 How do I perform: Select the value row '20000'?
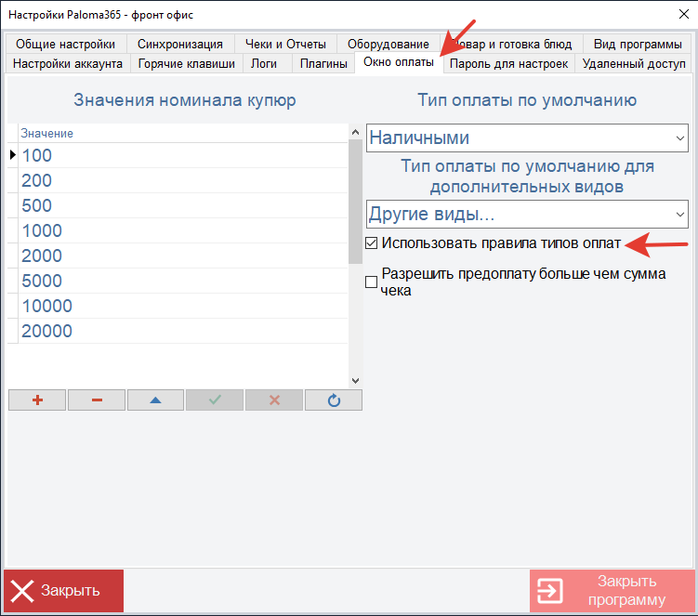click(x=182, y=331)
